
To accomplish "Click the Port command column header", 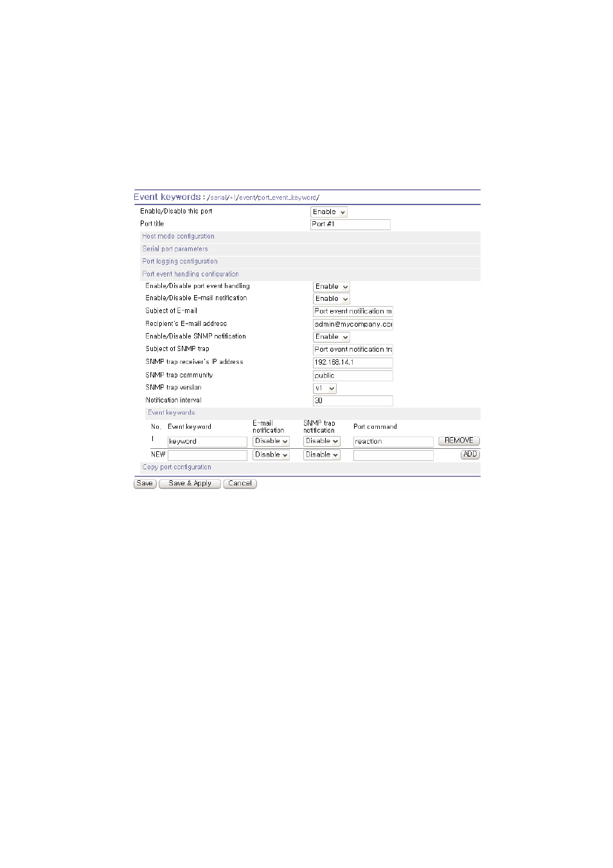I will pos(375,427).
